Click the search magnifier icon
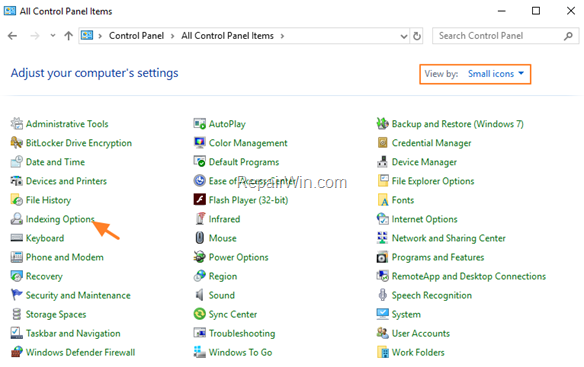584x367 pixels. tap(568, 36)
